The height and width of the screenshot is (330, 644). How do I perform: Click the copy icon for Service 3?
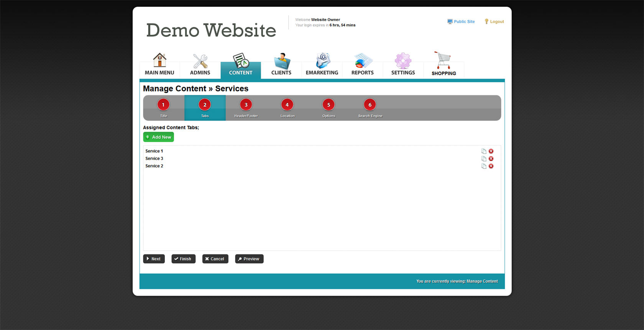pos(484,158)
